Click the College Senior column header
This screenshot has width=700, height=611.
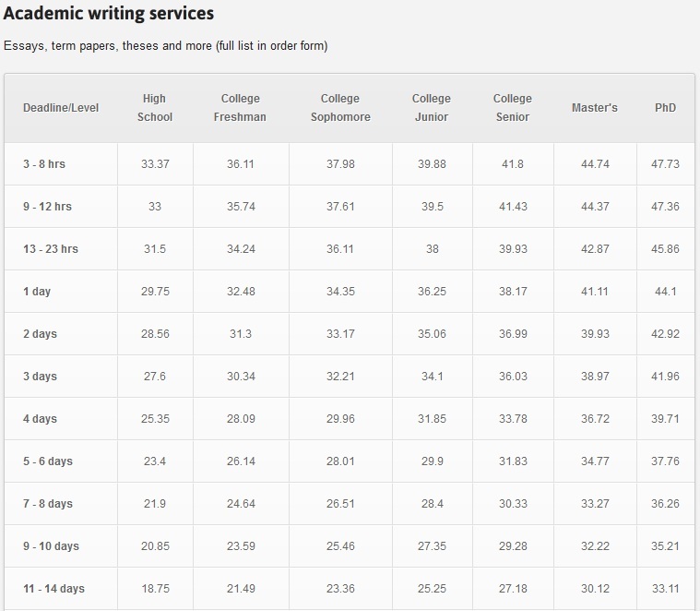coord(513,108)
